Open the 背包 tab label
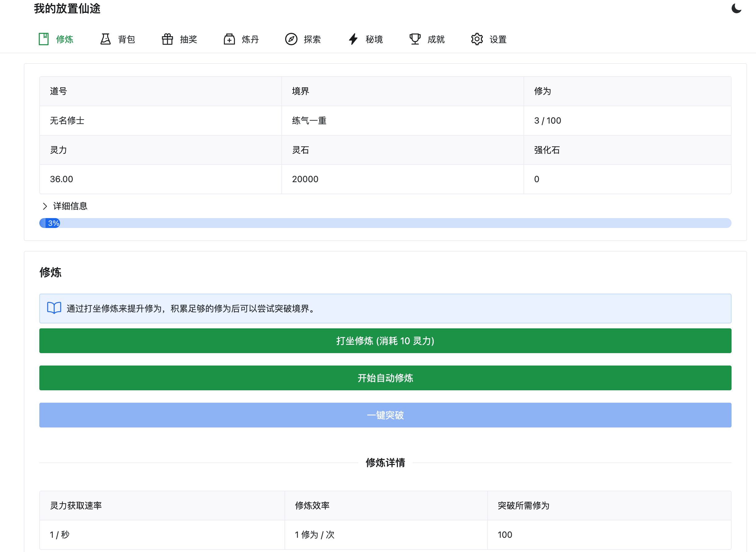Screen dimensions: 756x552 coord(127,39)
